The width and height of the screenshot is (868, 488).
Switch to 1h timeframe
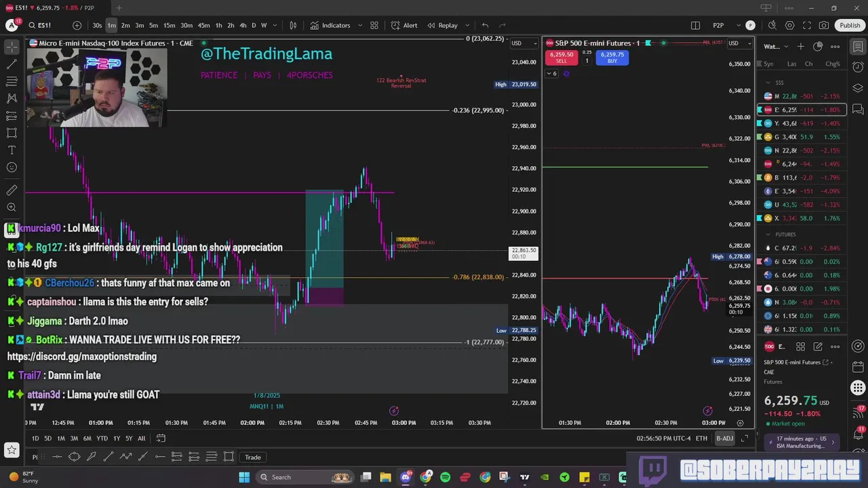tap(218, 25)
